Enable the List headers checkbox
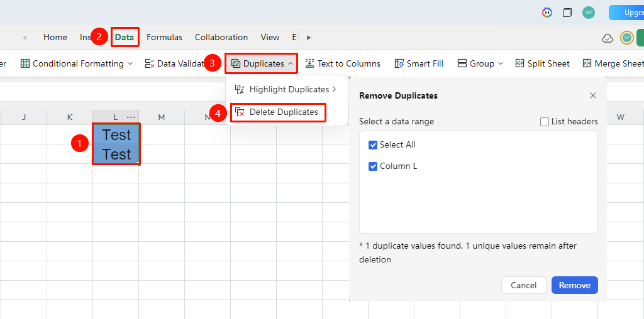This screenshot has height=319, width=644. coord(545,122)
